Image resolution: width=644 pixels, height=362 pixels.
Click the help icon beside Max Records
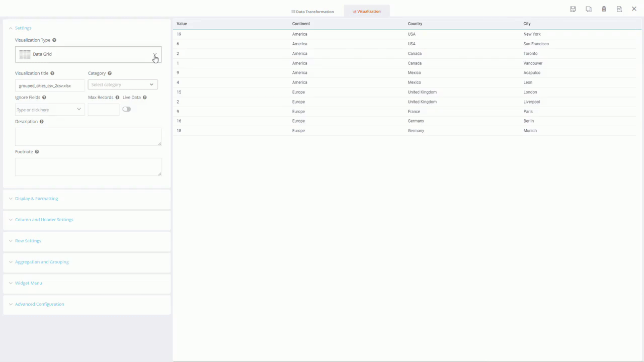click(117, 98)
